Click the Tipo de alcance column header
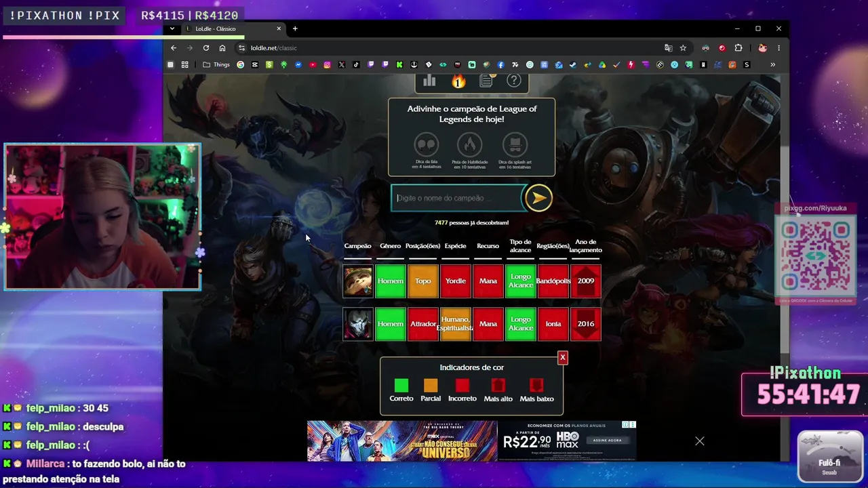868x488 pixels. point(520,246)
